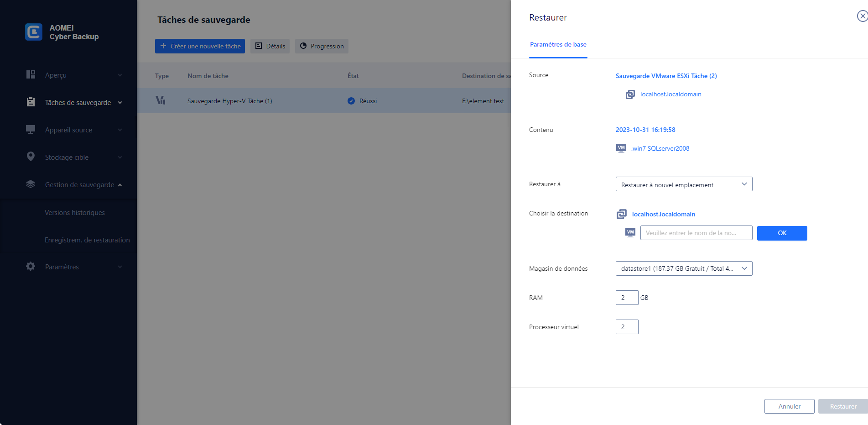Click Créer une nouvelle tâche button
Image resolution: width=868 pixels, height=425 pixels.
point(200,46)
